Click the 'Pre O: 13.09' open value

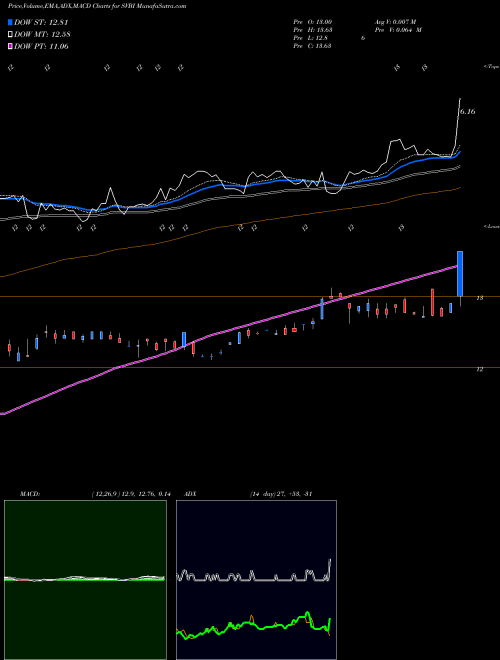312,22
